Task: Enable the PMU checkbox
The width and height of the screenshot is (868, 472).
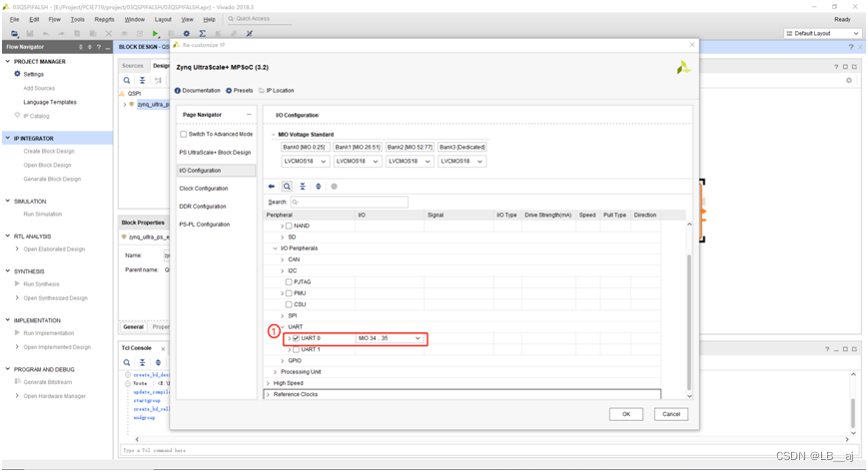Action: [289, 293]
